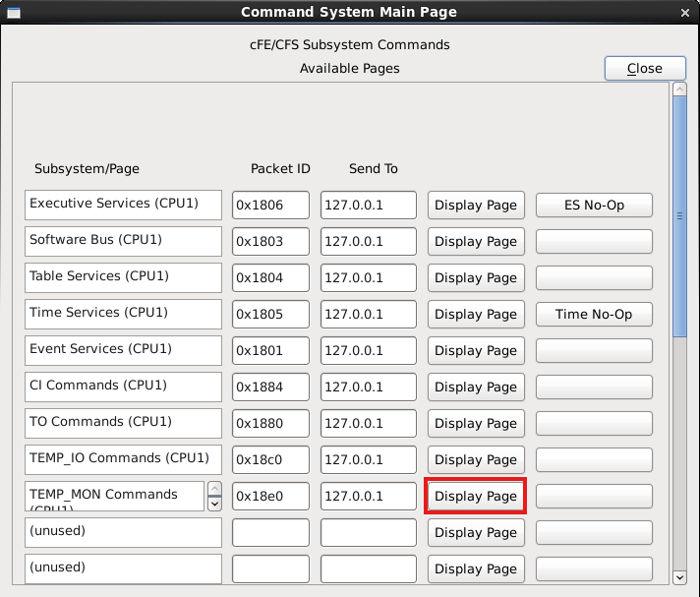The width and height of the screenshot is (700, 597).
Task: Open the window menu icon in title bar
Action: click(12, 12)
